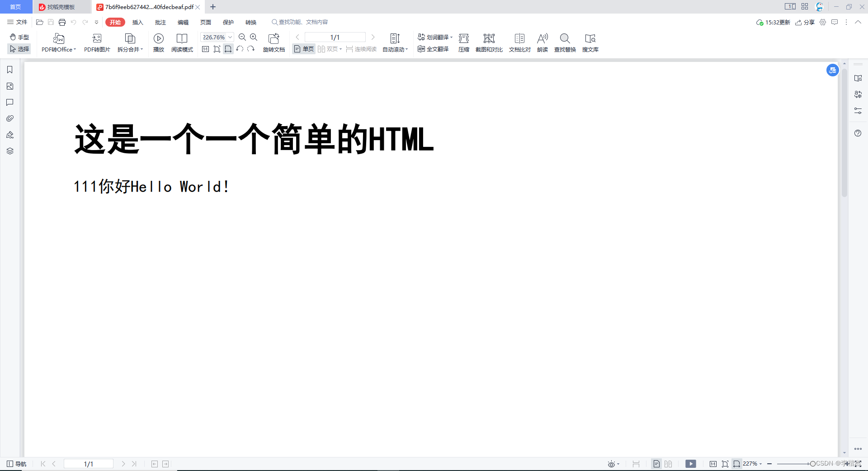Screen dimensions: 868x471
Task: Switch to the 保护 ribbon tab
Action: coord(228,22)
